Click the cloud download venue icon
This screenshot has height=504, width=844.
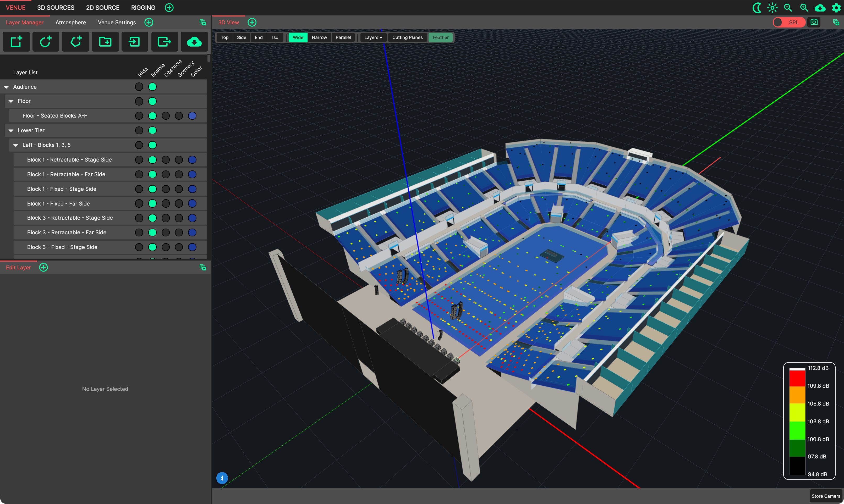(x=194, y=42)
